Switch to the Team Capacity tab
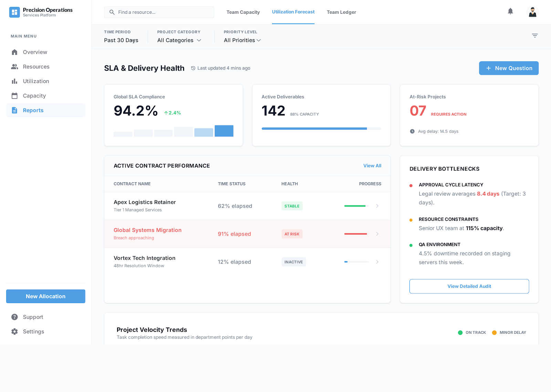This screenshot has width=551, height=392. pyautogui.click(x=243, y=12)
